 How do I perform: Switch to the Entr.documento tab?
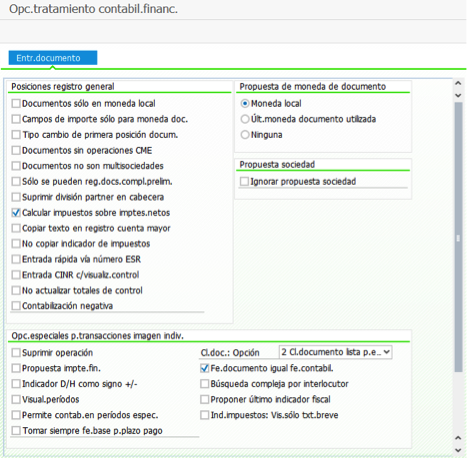53,58
